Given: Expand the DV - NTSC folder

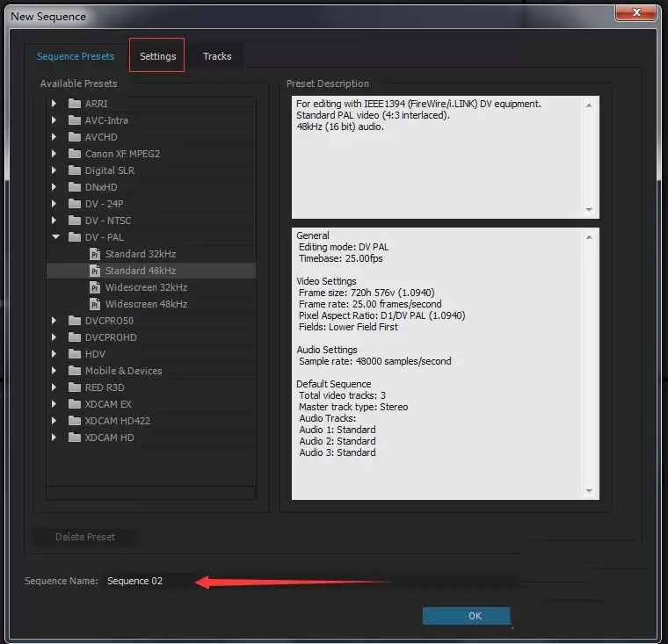Looking at the screenshot, I should [54, 221].
